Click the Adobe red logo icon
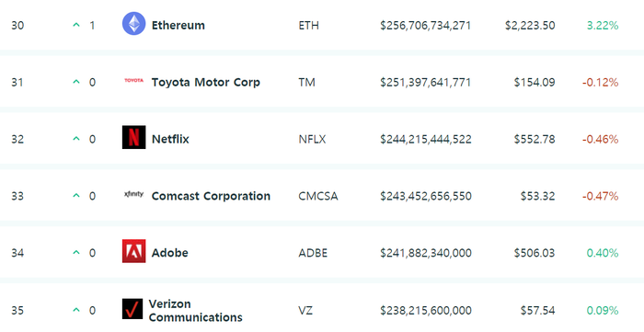 [134, 251]
